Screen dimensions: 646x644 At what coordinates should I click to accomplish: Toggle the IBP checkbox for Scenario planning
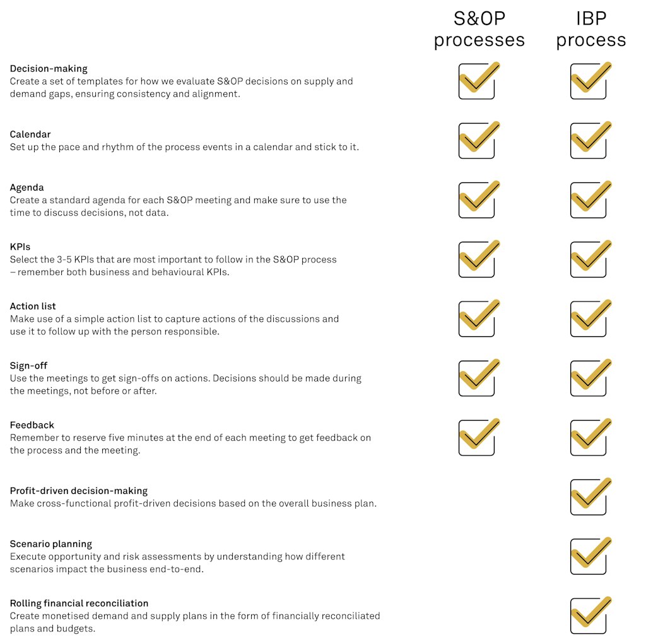[588, 556]
